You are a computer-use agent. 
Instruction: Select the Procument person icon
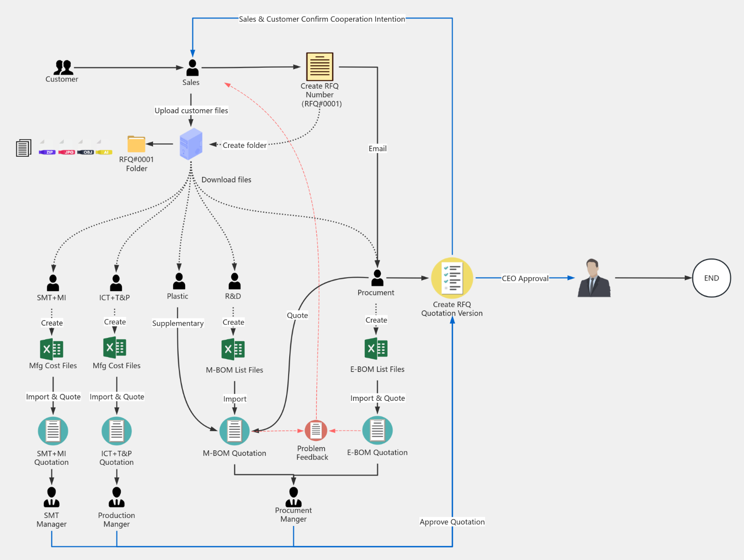pyautogui.click(x=377, y=278)
